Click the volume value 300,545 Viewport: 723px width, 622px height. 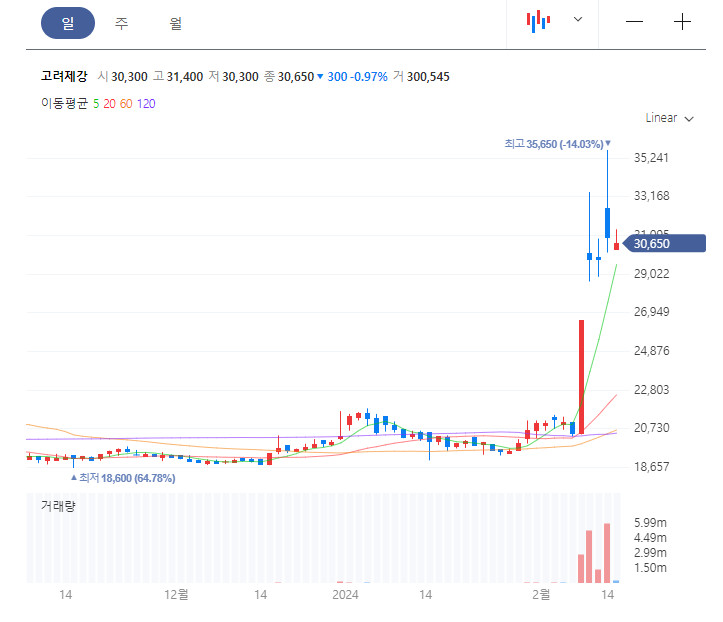428,77
